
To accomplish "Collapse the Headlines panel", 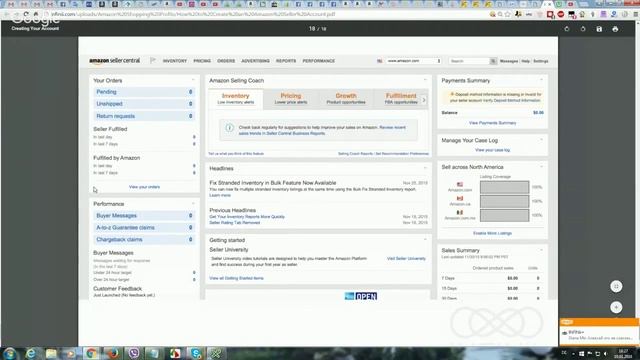I will pyautogui.click(x=425, y=168).
